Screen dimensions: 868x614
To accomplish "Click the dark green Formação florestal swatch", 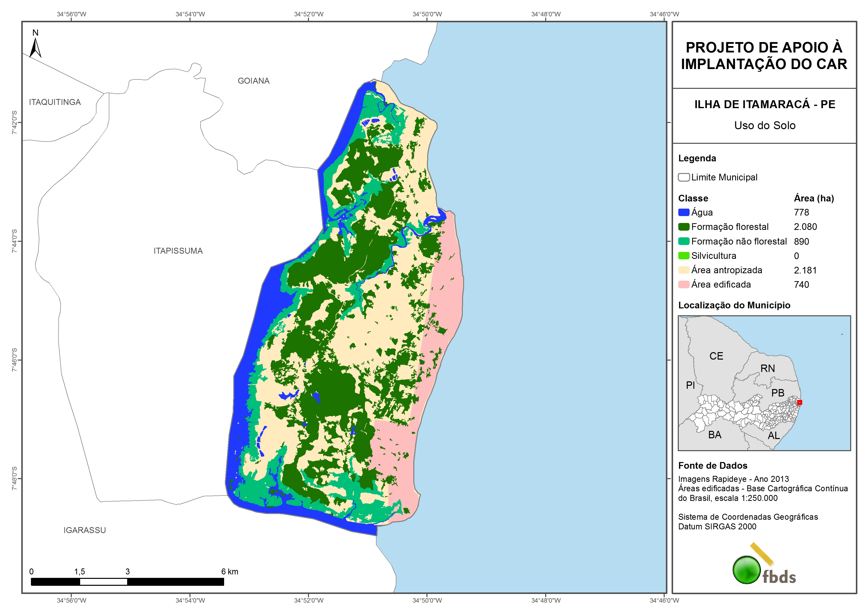I will pyautogui.click(x=683, y=227).
